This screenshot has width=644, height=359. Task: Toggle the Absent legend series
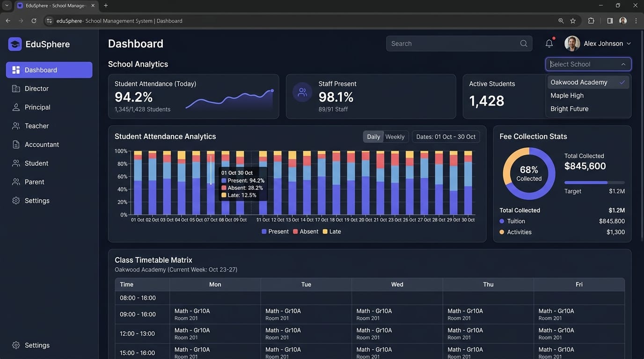click(x=306, y=231)
